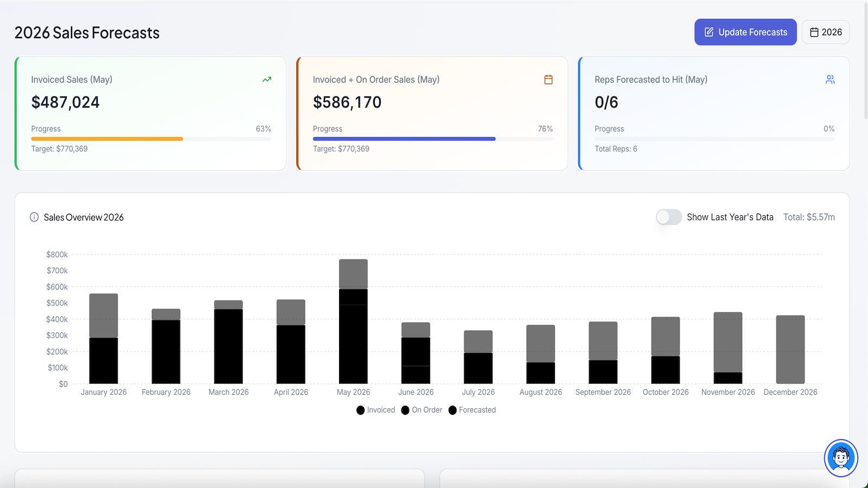Click the pencil icon in Update Forecasts

(x=709, y=33)
